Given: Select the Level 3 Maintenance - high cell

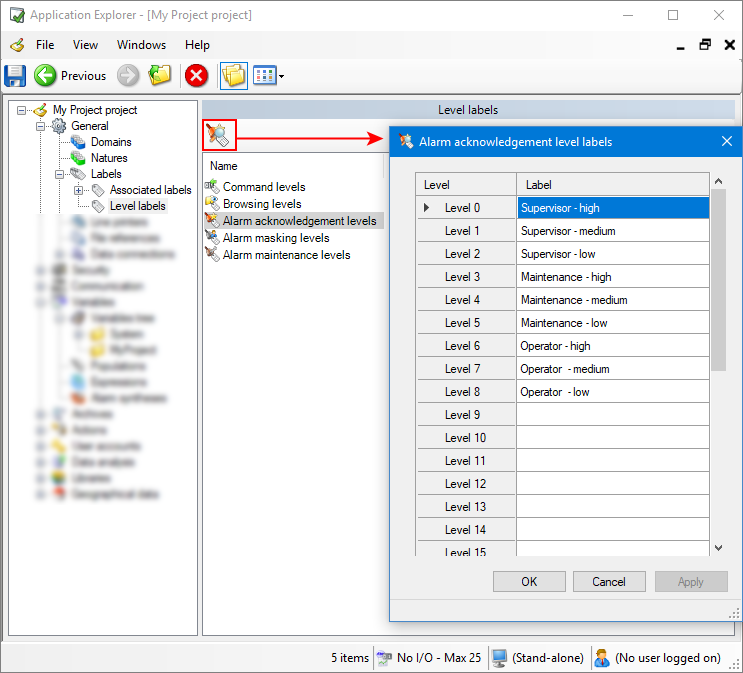Looking at the screenshot, I should (612, 277).
